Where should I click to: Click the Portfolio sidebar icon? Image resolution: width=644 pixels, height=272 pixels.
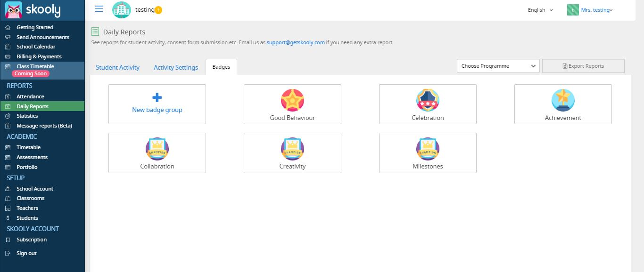[x=8, y=167]
